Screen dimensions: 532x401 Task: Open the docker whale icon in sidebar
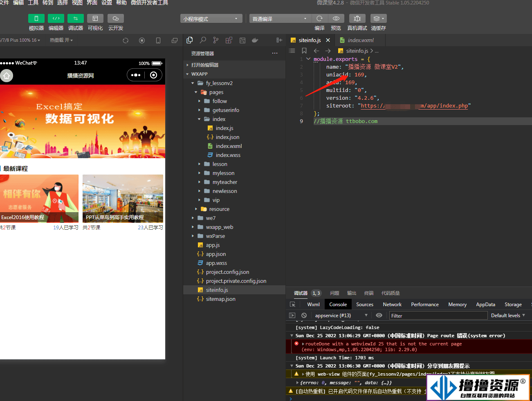[255, 40]
